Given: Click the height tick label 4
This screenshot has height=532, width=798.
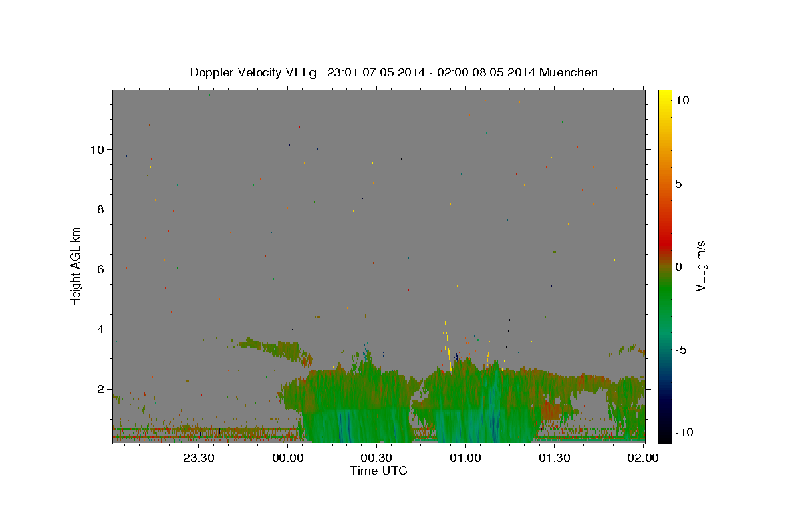Looking at the screenshot, I should [101, 329].
